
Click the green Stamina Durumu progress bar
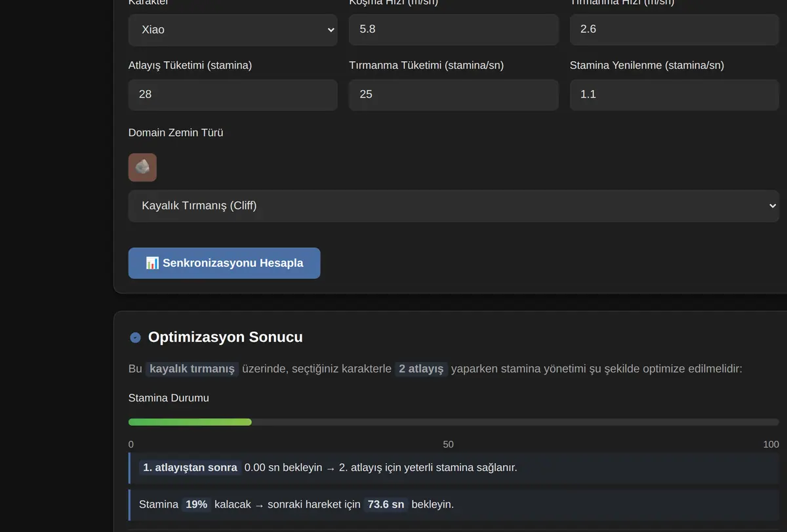point(190,422)
